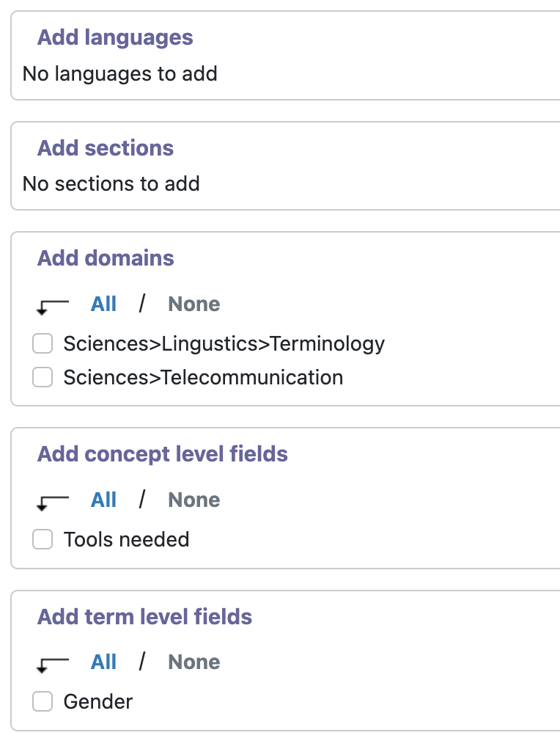Click the Add languages heading
Viewport: 560px width, 738px height.
[x=115, y=37]
